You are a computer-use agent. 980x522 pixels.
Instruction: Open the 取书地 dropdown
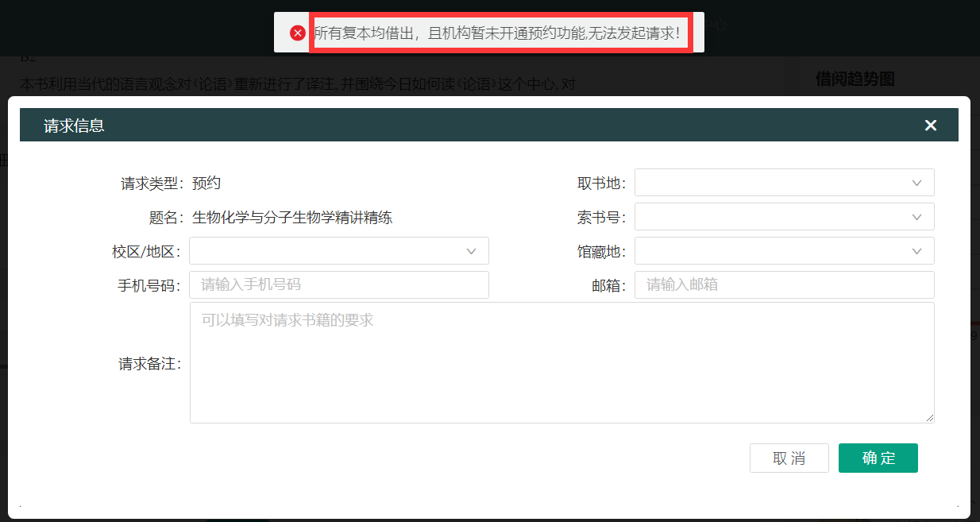(784, 182)
